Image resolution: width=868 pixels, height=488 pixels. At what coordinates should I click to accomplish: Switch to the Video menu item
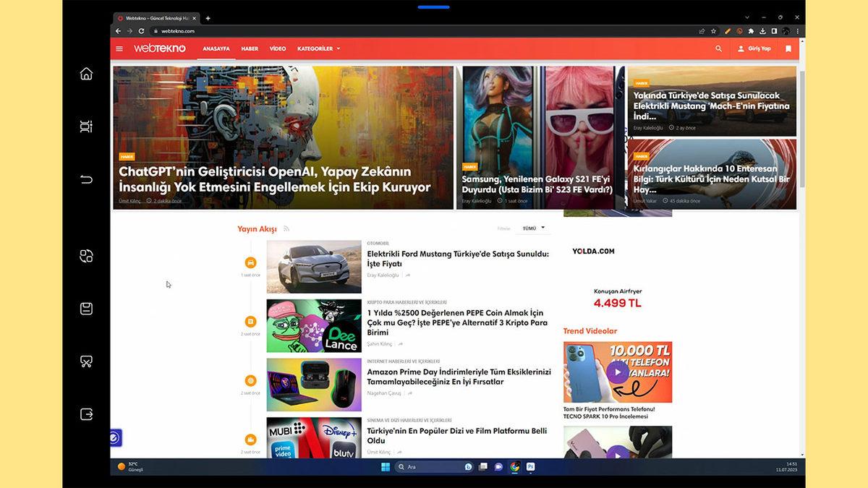278,48
